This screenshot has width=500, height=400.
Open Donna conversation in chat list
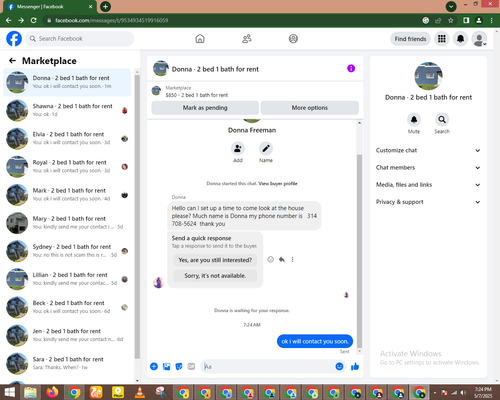pos(67,82)
